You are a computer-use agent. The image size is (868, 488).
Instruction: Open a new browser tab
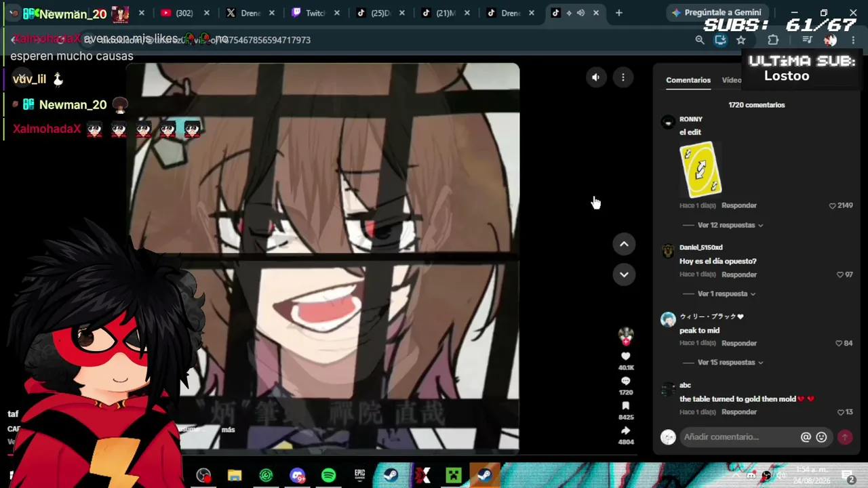(x=618, y=13)
